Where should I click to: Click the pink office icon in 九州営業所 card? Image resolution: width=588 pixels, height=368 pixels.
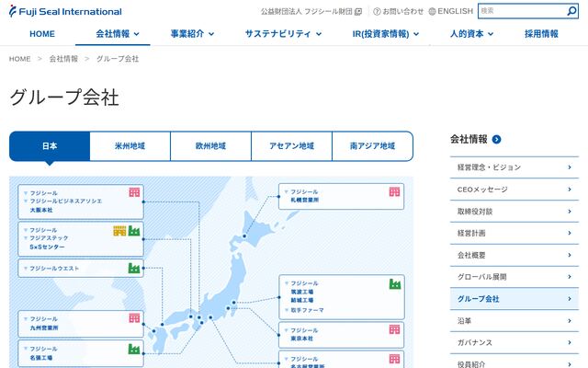pyautogui.click(x=134, y=318)
